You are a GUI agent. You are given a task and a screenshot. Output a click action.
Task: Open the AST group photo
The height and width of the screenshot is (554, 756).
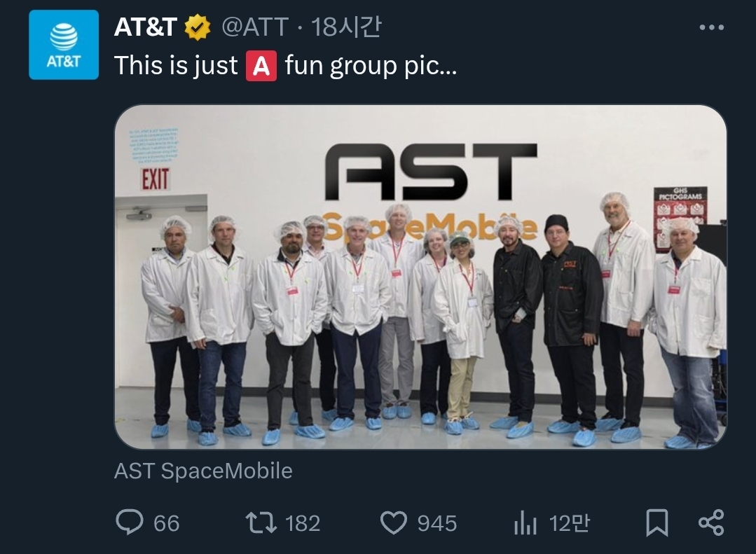(420, 277)
